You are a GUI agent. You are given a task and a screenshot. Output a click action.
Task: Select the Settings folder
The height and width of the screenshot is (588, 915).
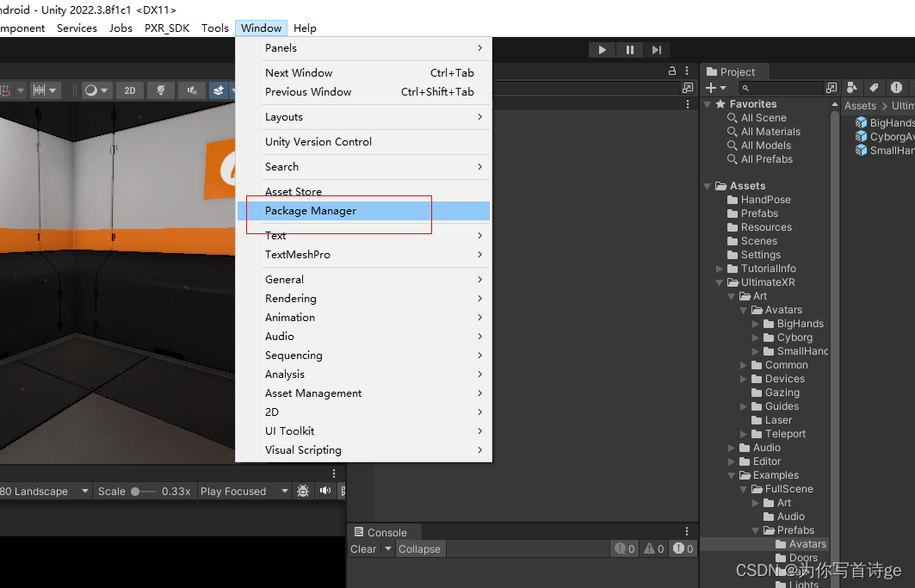tap(760, 255)
